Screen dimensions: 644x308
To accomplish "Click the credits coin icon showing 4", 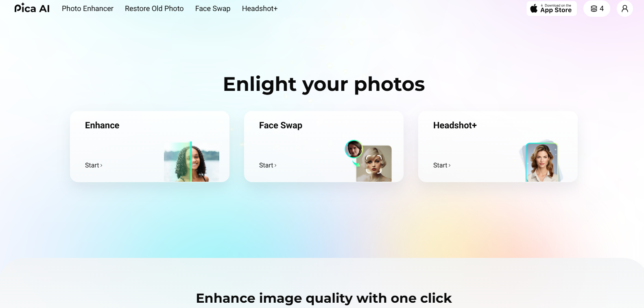I will point(594,9).
